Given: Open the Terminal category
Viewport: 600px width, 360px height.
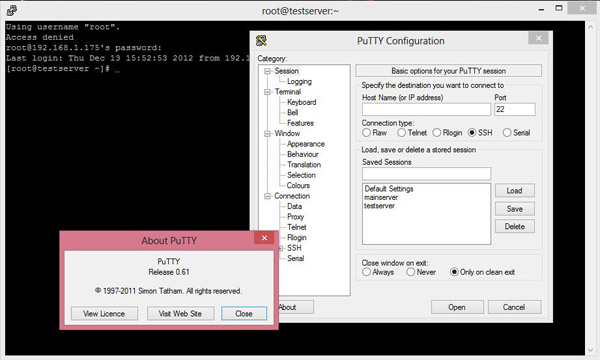Looking at the screenshot, I should 288,92.
